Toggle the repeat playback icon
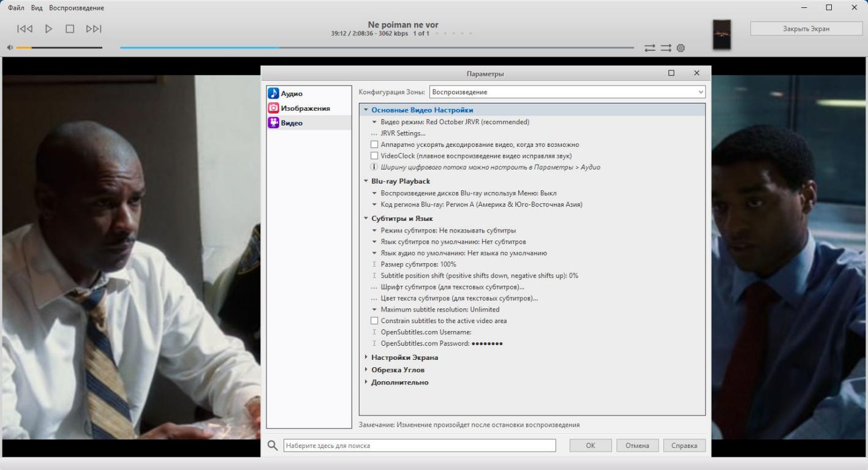 point(650,48)
